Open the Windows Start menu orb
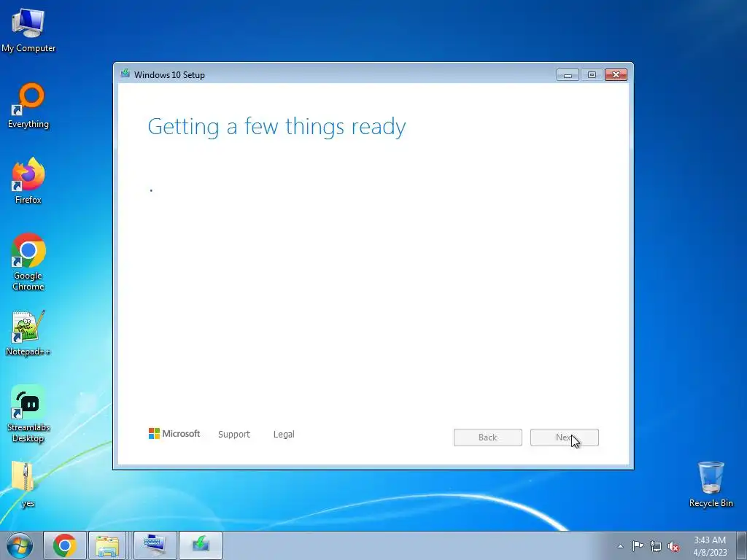Screen dimensions: 747x560 point(20,545)
